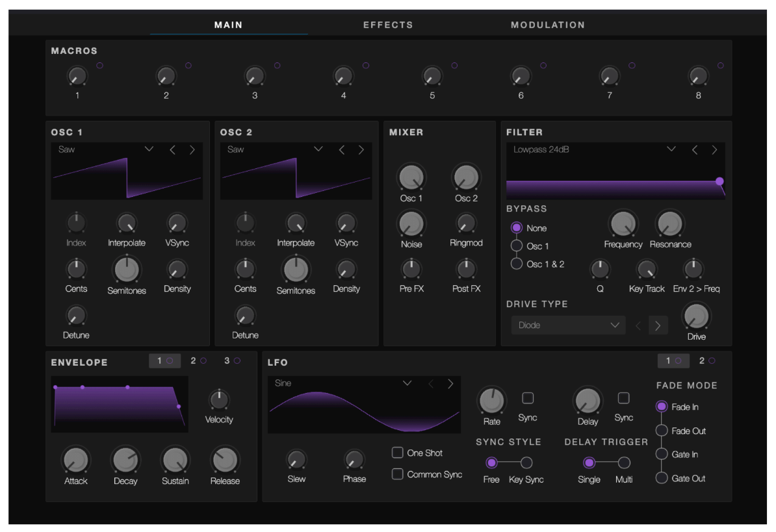
Task: Click next LFO shape arrow
Action: click(x=450, y=384)
